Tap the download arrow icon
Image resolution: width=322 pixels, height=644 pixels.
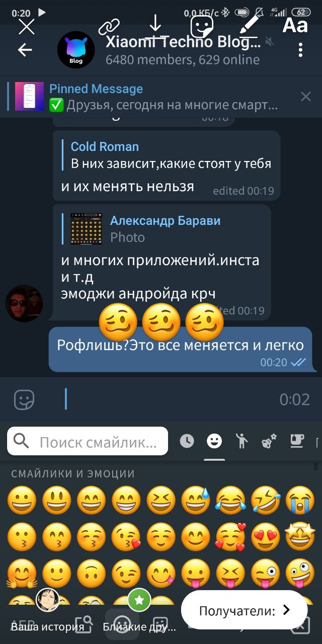click(x=155, y=26)
